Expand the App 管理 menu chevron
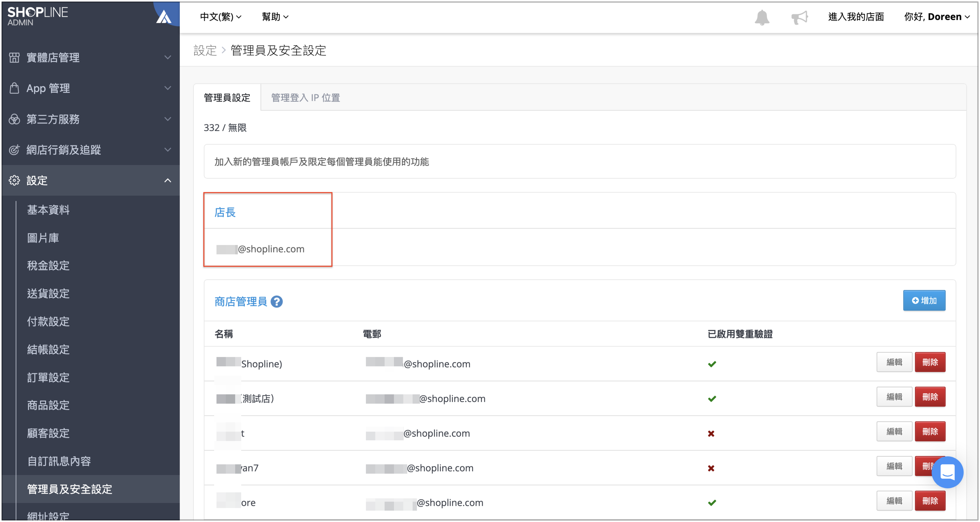The height and width of the screenshot is (522, 980). (167, 88)
